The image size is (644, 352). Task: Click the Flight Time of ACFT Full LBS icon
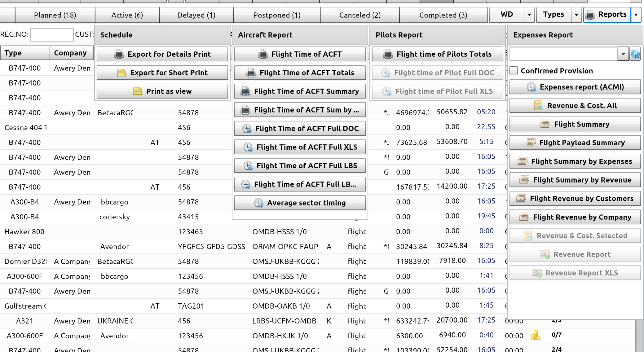pyautogui.click(x=247, y=165)
